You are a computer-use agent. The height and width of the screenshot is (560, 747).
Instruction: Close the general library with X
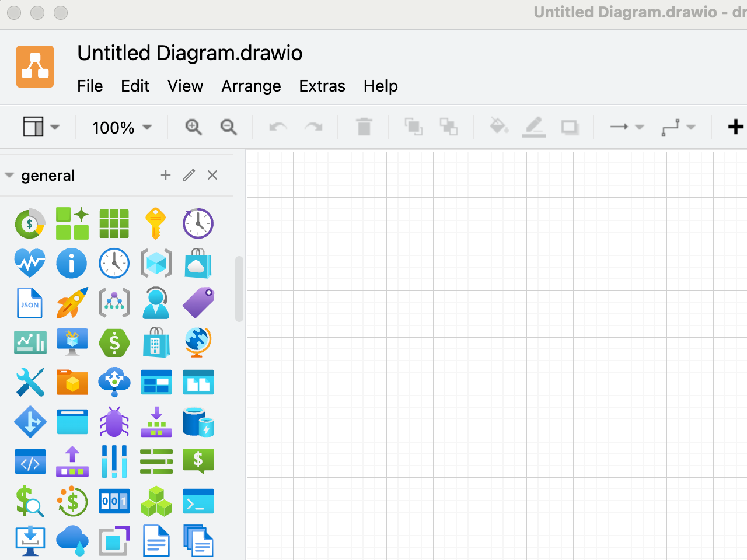(212, 175)
